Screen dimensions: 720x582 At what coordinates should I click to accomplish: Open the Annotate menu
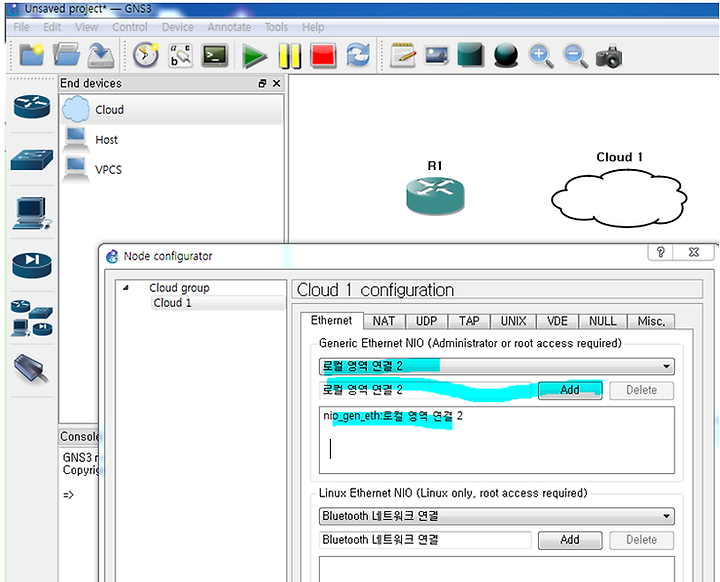[229, 27]
